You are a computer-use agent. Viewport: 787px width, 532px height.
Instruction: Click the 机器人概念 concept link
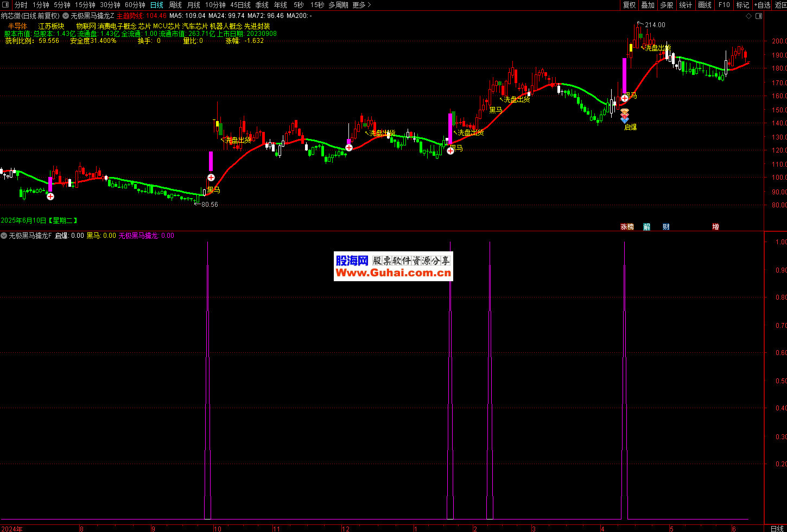click(x=226, y=26)
